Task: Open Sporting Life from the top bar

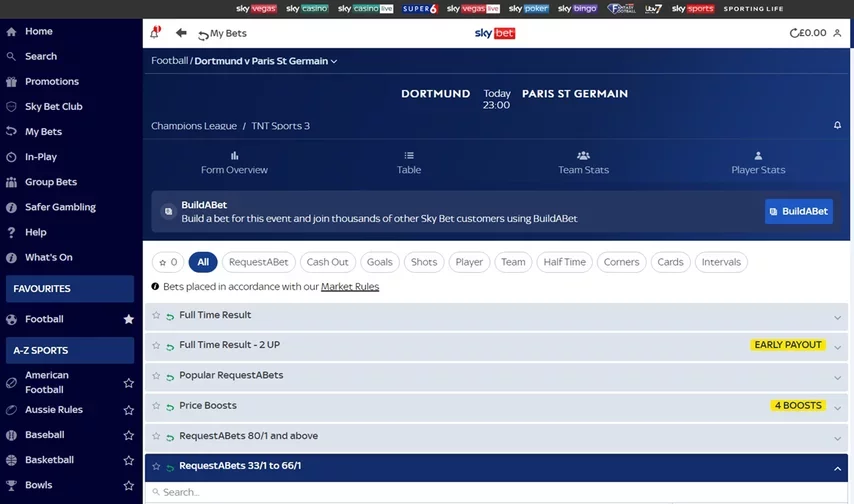Action: [x=753, y=9]
